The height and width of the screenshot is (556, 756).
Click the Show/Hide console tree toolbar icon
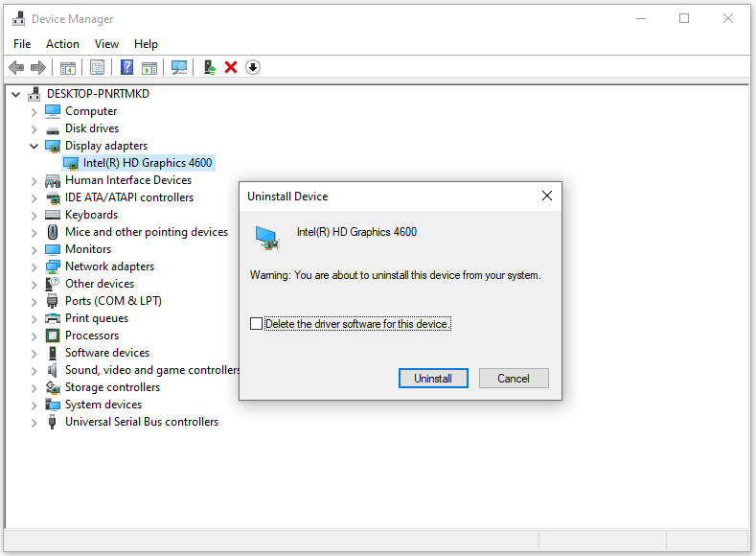68,68
